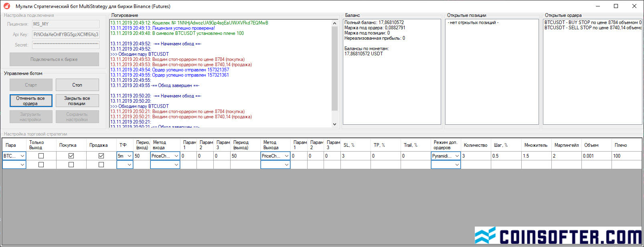Click the Пара column header
644x247 pixels.
point(14,145)
